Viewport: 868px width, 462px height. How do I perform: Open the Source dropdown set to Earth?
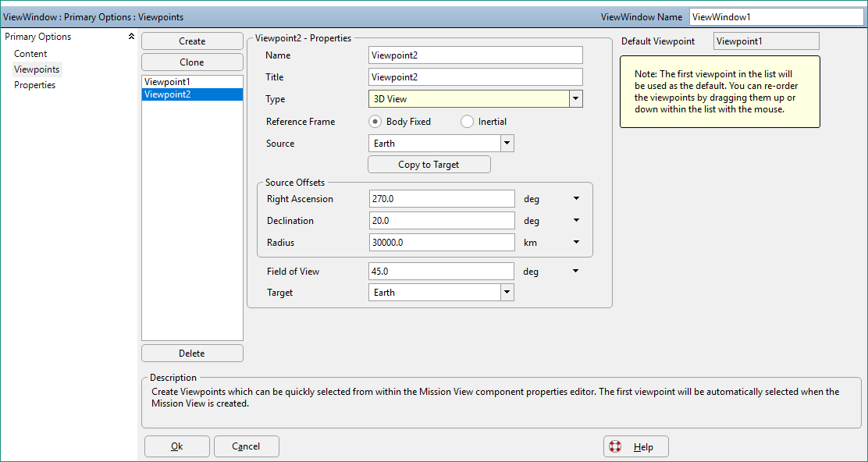pyautogui.click(x=507, y=143)
